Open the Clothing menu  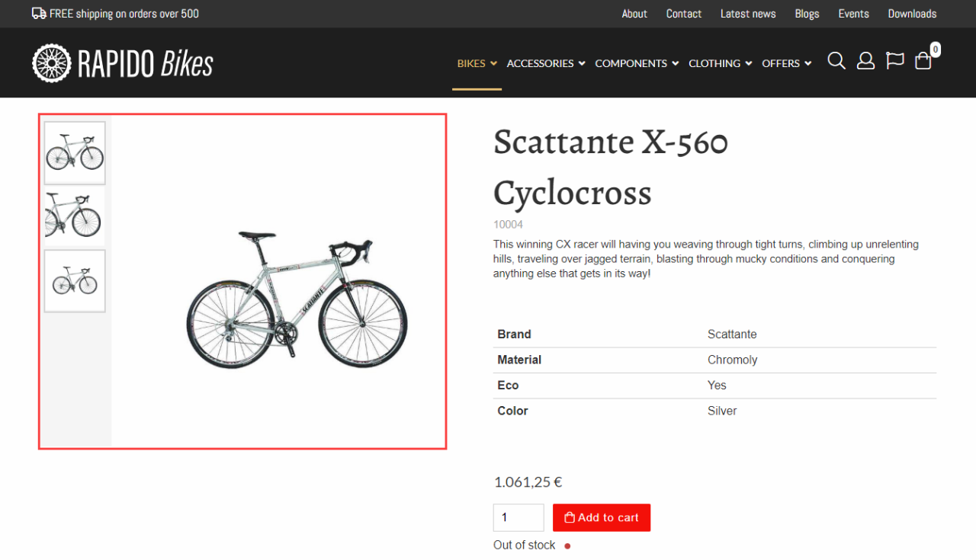point(721,63)
